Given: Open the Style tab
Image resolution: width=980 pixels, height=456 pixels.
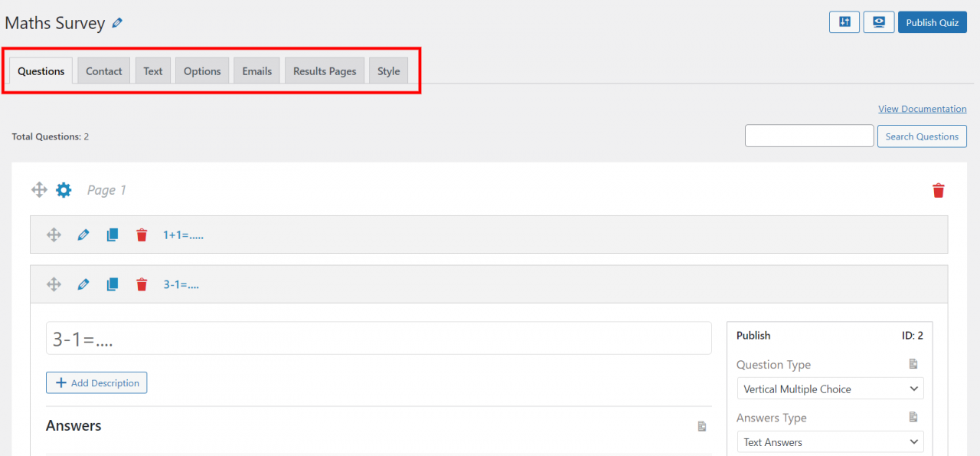Looking at the screenshot, I should point(389,71).
